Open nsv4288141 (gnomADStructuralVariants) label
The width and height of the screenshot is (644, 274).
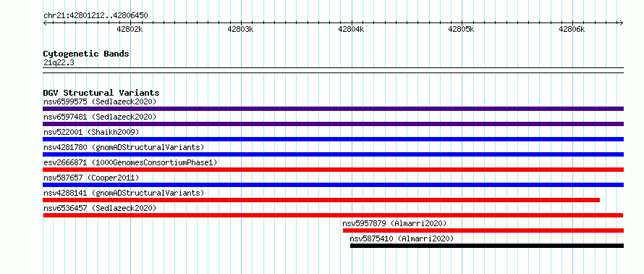pos(124,193)
